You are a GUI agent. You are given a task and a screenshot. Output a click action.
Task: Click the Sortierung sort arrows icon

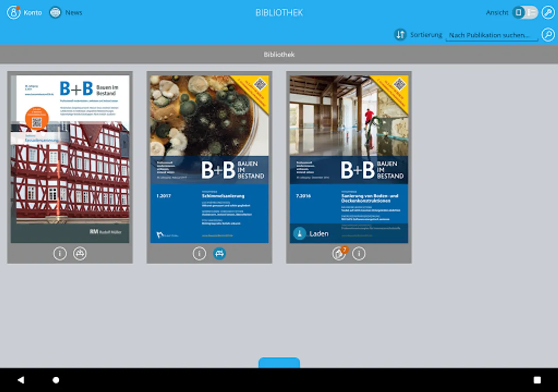tap(400, 34)
